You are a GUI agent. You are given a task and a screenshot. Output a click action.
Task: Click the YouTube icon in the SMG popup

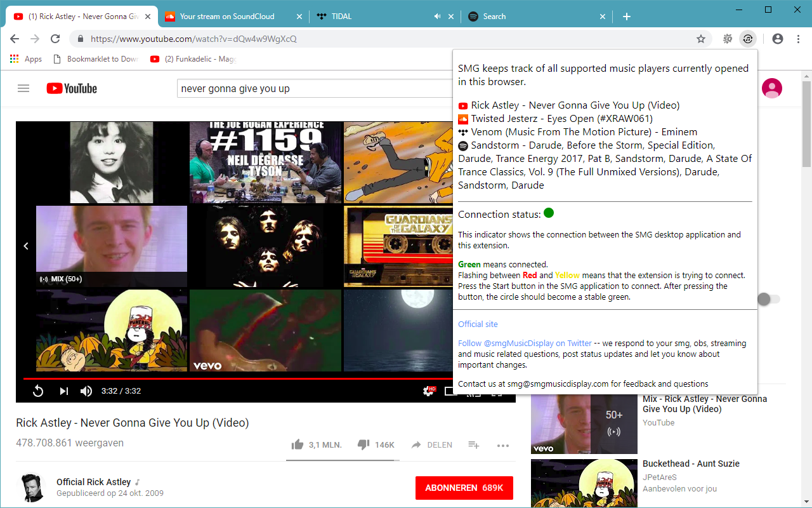coord(463,105)
